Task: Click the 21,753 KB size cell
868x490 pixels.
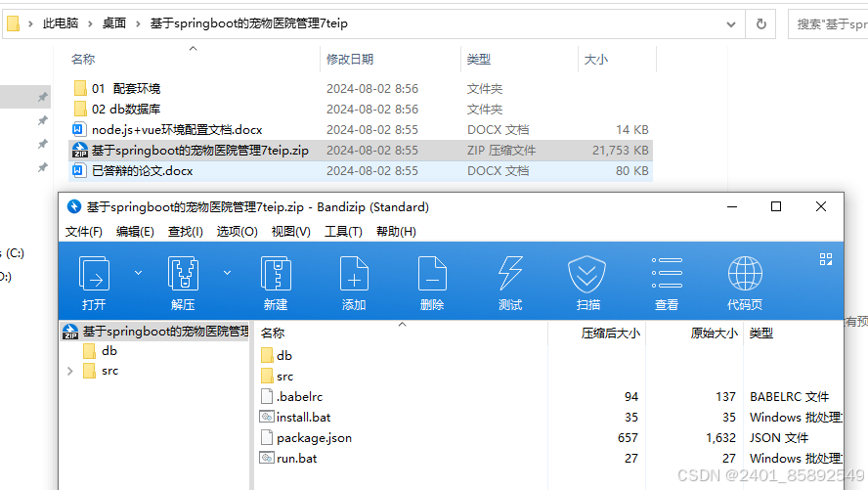Action: (x=620, y=150)
